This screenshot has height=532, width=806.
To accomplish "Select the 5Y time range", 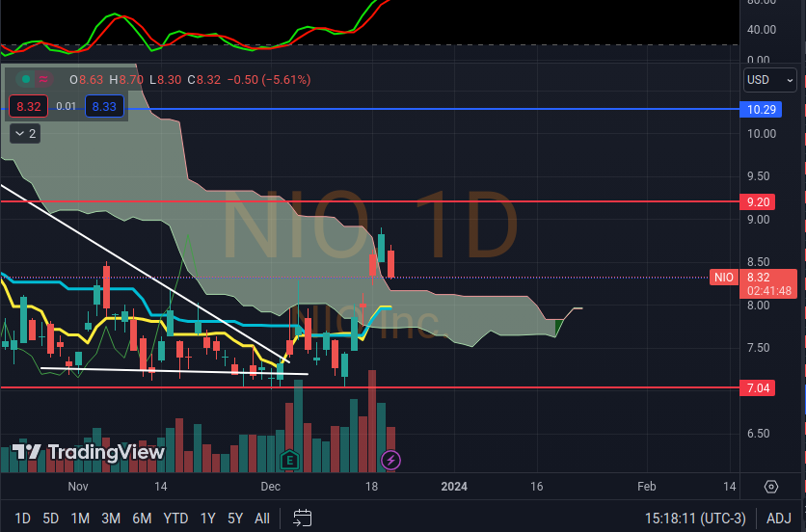I will [x=235, y=519].
